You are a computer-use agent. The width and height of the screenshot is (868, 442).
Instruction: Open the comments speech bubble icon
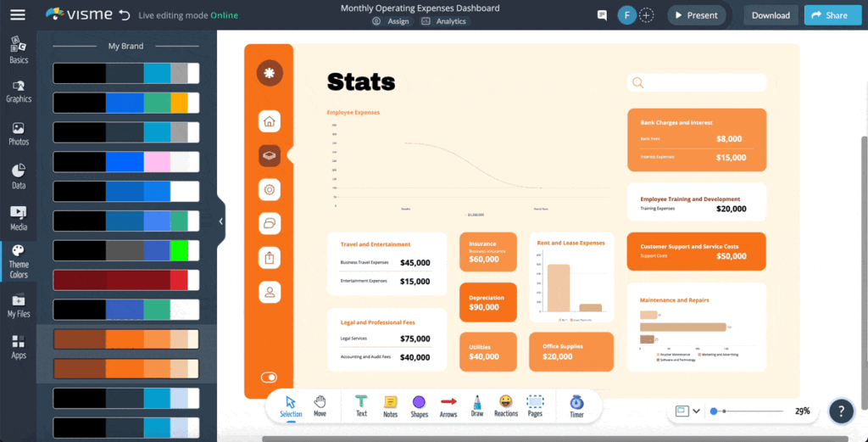coord(602,15)
